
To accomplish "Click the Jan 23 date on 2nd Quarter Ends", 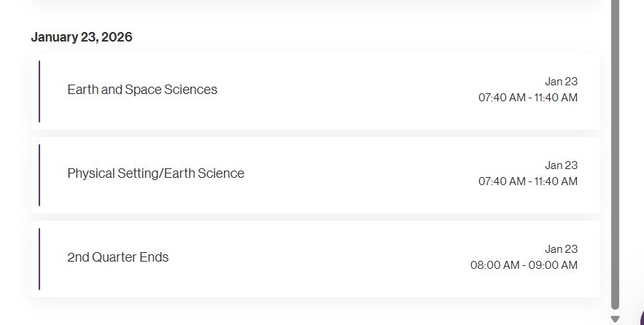I will click(x=561, y=249).
